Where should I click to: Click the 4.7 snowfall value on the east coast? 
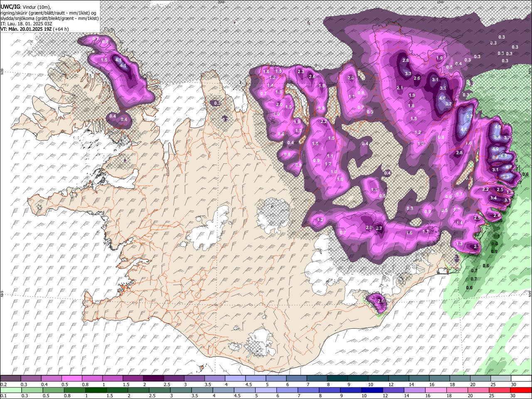click(x=508, y=167)
